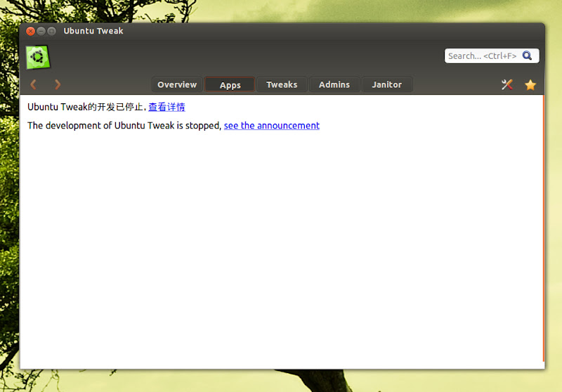562x392 pixels.
Task: Switch to the Overview tab
Action: (x=177, y=84)
